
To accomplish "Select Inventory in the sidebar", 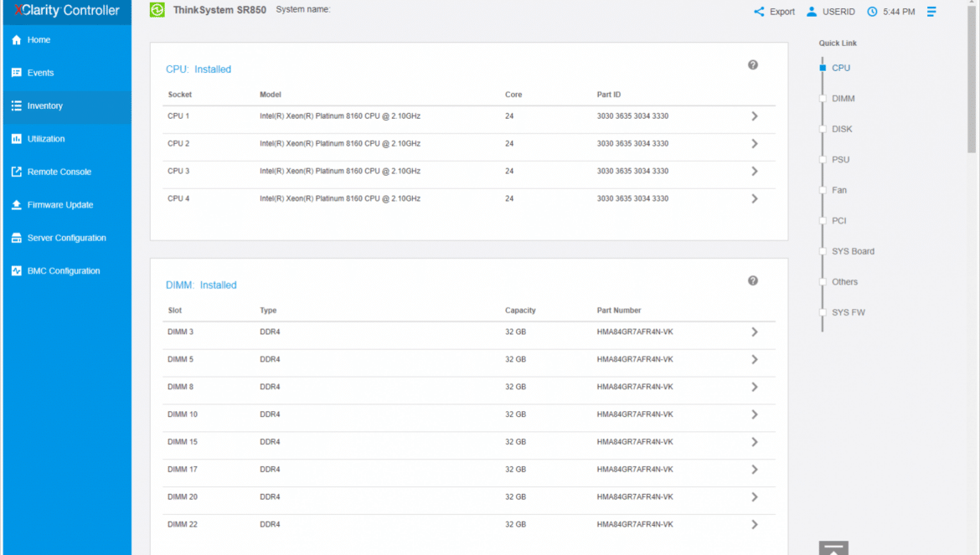I will coord(68,105).
